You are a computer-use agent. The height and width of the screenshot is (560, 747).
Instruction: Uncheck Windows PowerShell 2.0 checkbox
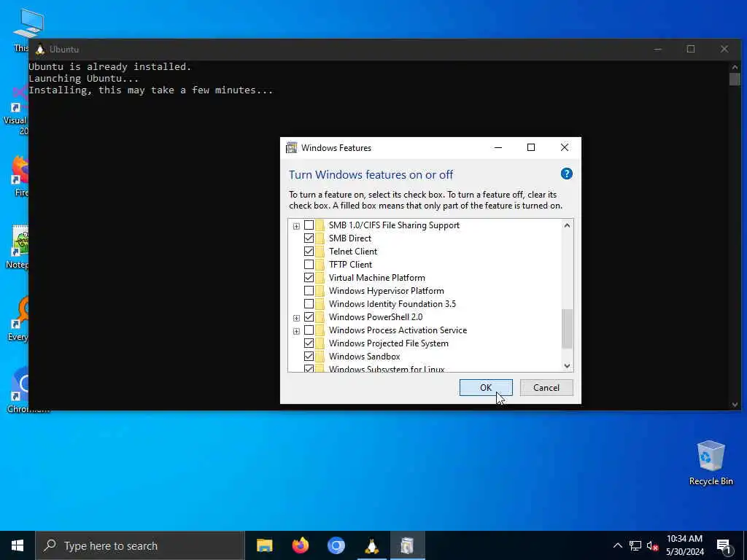[x=309, y=316]
